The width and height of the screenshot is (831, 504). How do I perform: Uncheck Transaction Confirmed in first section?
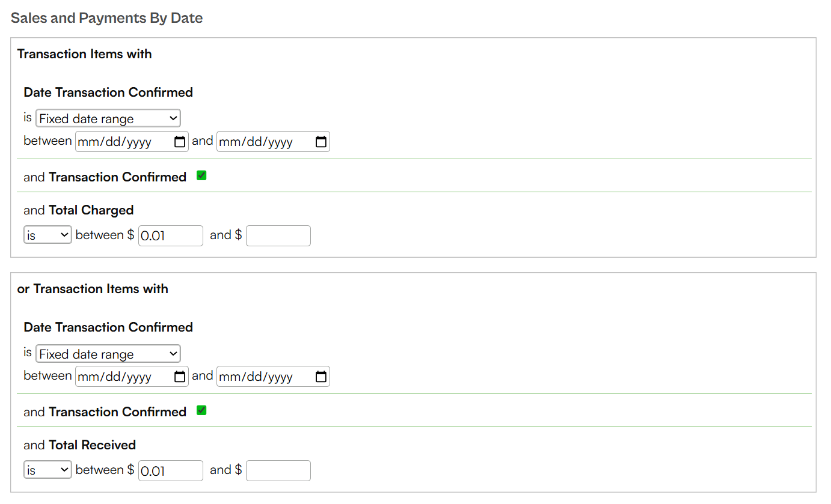coord(202,175)
